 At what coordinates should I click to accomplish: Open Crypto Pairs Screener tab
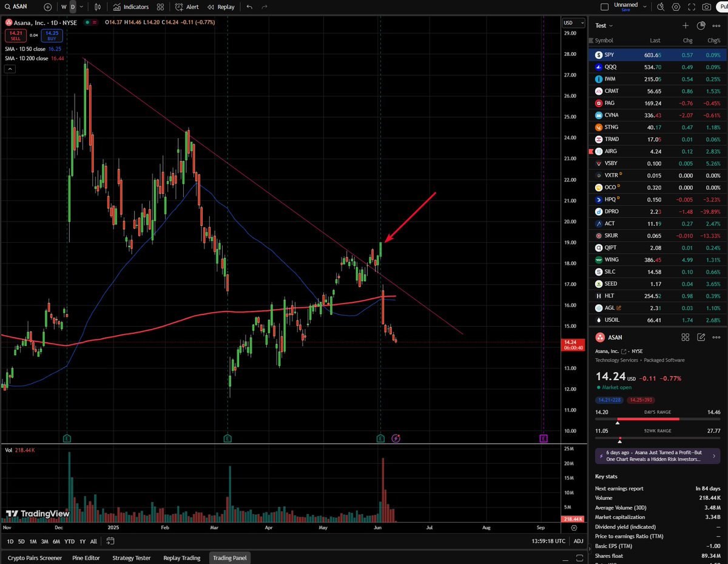[x=35, y=557]
